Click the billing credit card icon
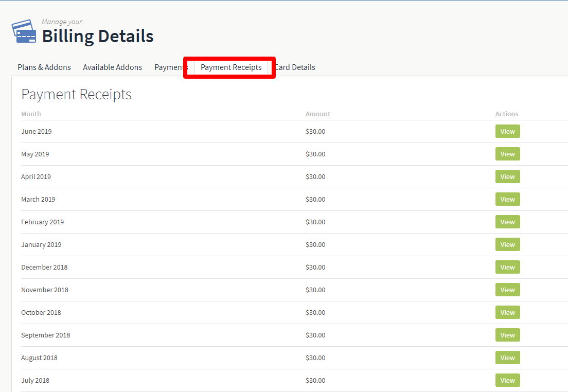The width and height of the screenshot is (568, 392). click(x=24, y=31)
